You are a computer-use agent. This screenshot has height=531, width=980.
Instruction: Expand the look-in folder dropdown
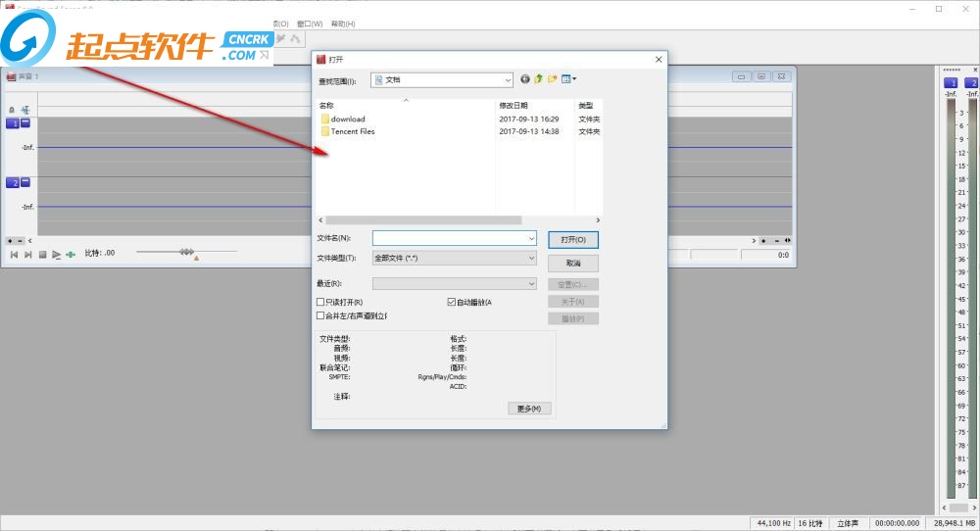(508, 80)
